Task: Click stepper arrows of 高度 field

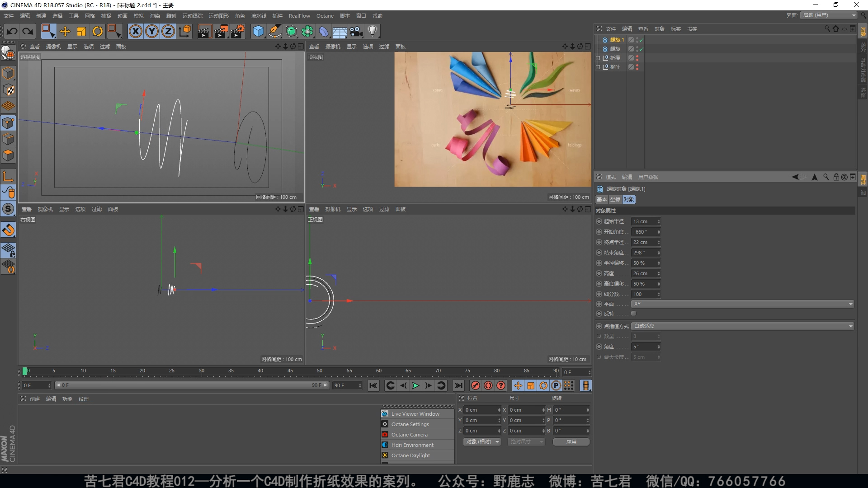Action: click(x=659, y=273)
